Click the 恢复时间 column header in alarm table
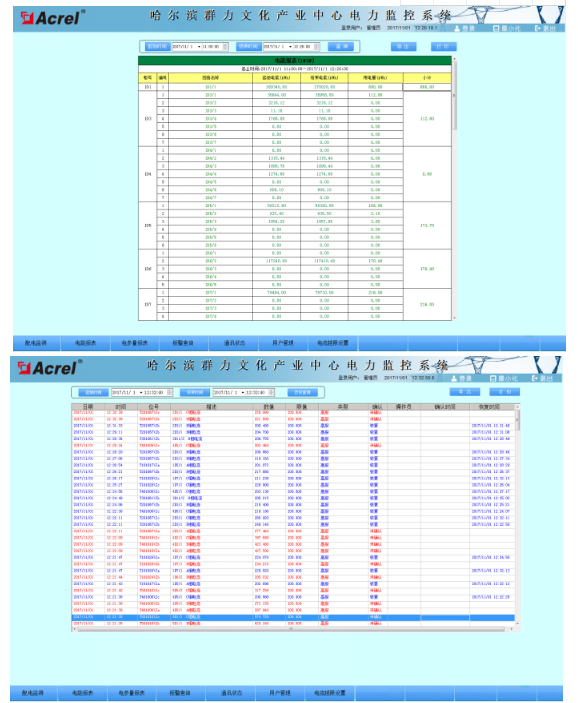The image size is (578, 703). click(492, 407)
